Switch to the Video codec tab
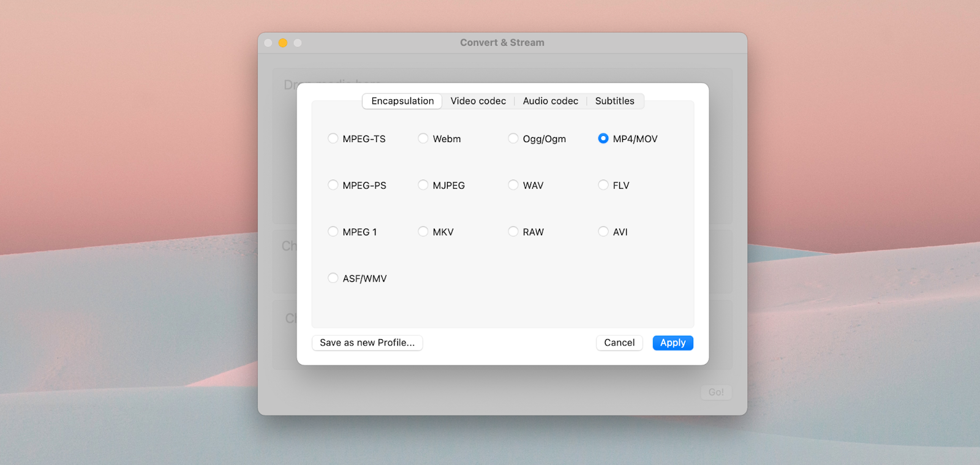This screenshot has height=465, width=980. tap(478, 101)
